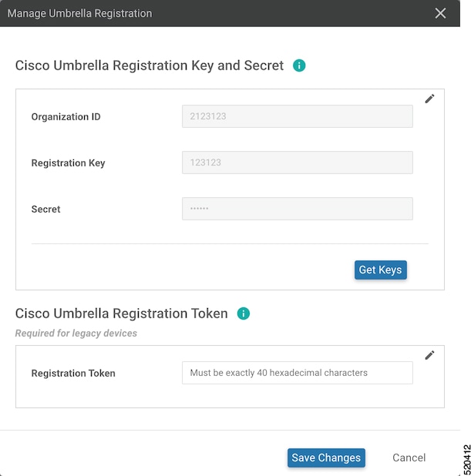Select 'Cisco Umbrella Registration Token' heading

[x=121, y=313]
